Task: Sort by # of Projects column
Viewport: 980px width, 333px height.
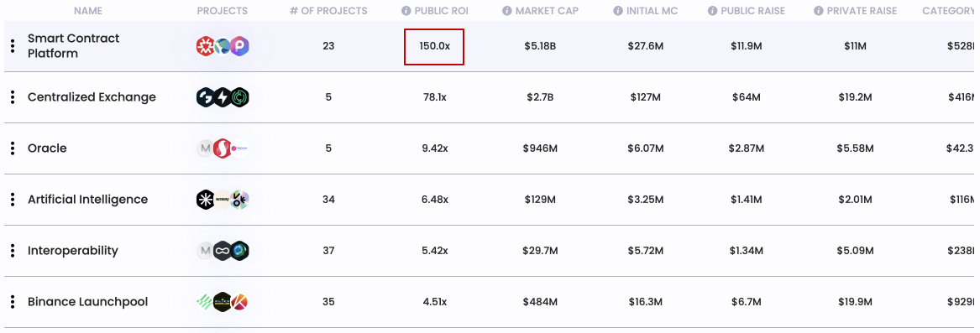Action: [x=328, y=11]
